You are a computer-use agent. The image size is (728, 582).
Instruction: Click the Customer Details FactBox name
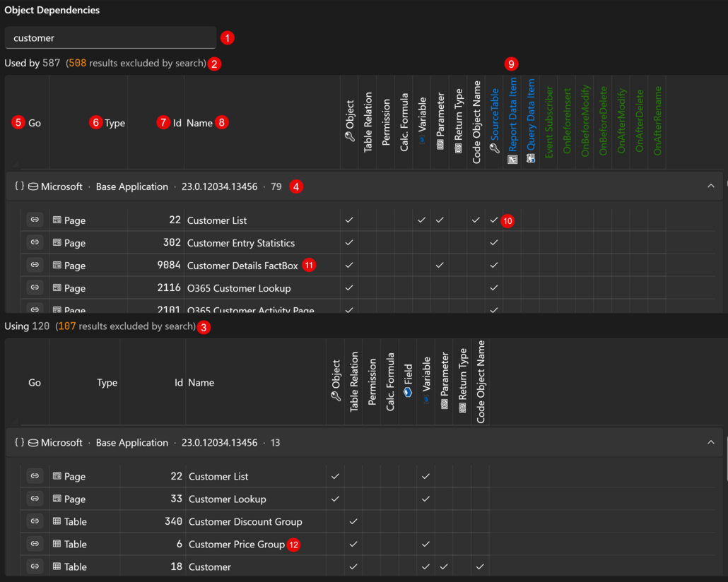(242, 266)
